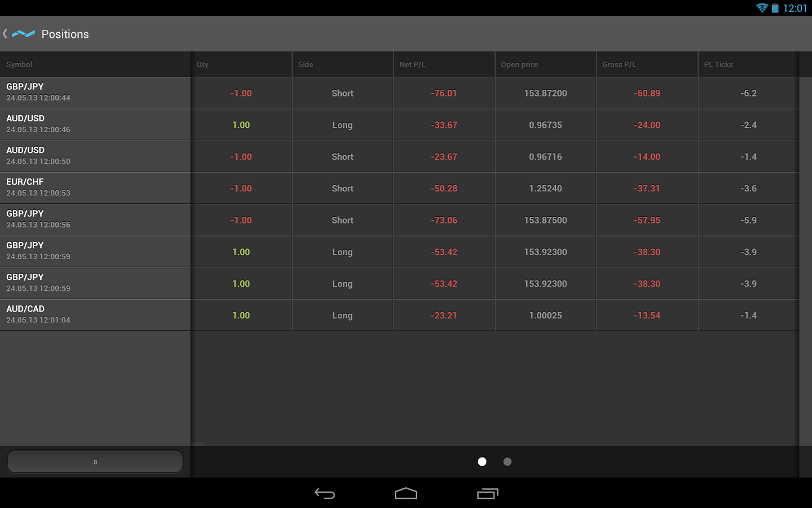Image resolution: width=812 pixels, height=508 pixels.
Task: Tap Net P/L value -23.67
Action: [x=444, y=156]
